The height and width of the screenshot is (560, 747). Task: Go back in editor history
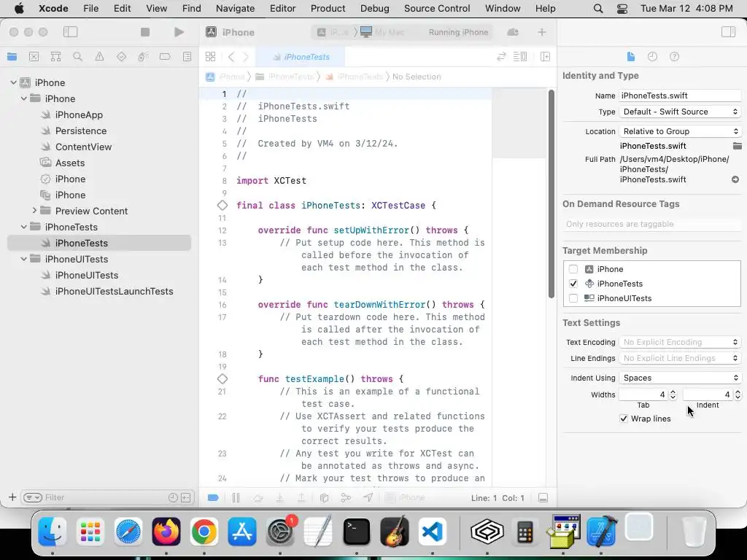pos(231,57)
